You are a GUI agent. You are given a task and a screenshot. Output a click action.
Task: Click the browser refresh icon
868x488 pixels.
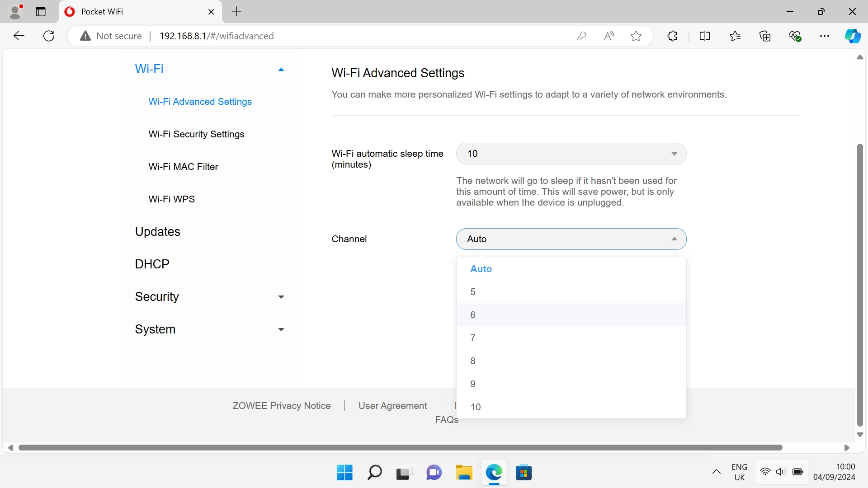[49, 36]
